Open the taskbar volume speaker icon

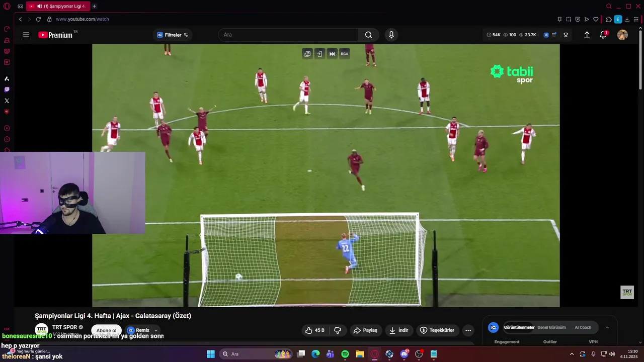(x=612, y=354)
